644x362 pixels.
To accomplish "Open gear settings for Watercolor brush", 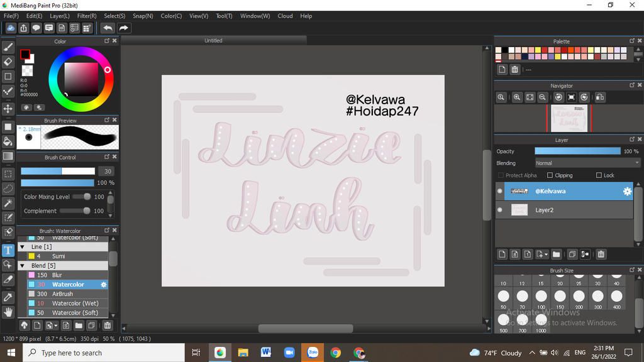I will (104, 285).
